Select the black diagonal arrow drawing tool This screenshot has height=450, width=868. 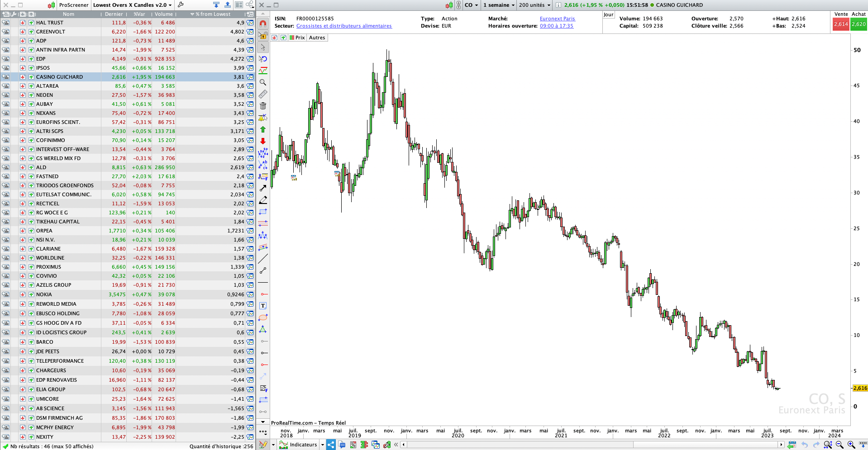(263, 188)
